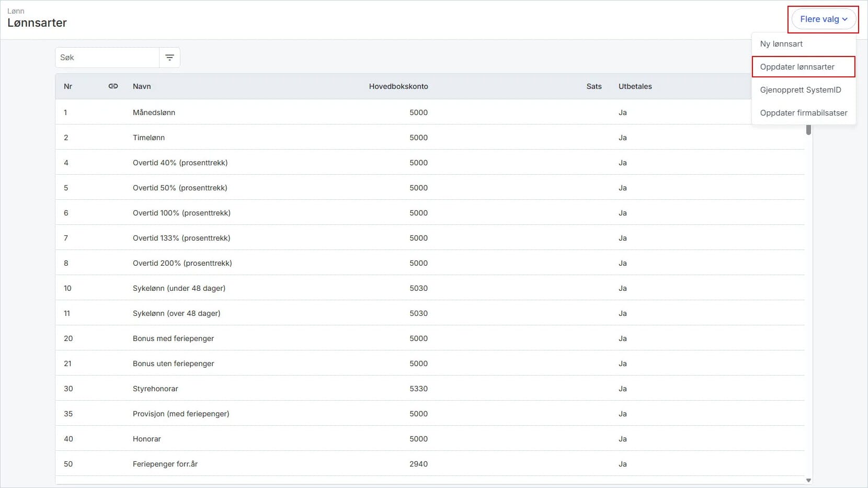Click the table scrollbar down arrow

808,480
